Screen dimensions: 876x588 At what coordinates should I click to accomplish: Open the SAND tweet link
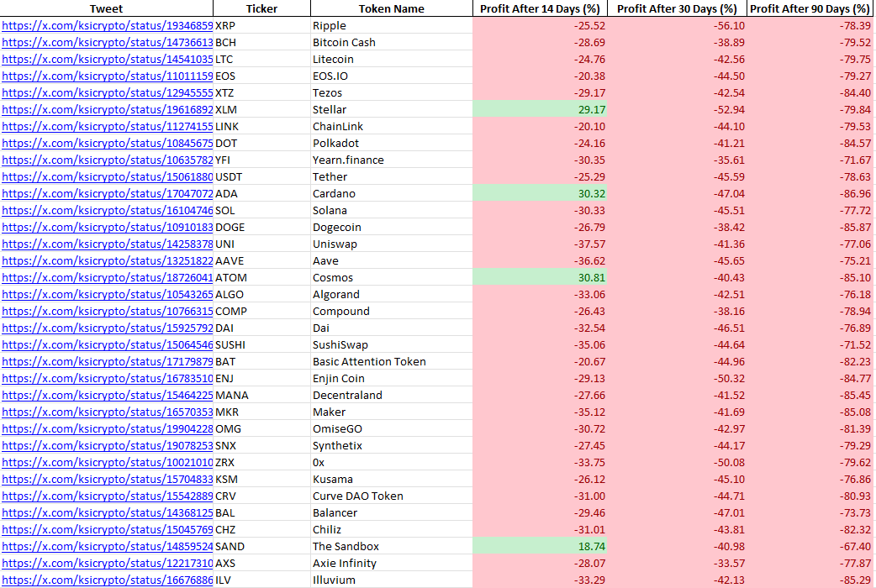click(x=108, y=547)
